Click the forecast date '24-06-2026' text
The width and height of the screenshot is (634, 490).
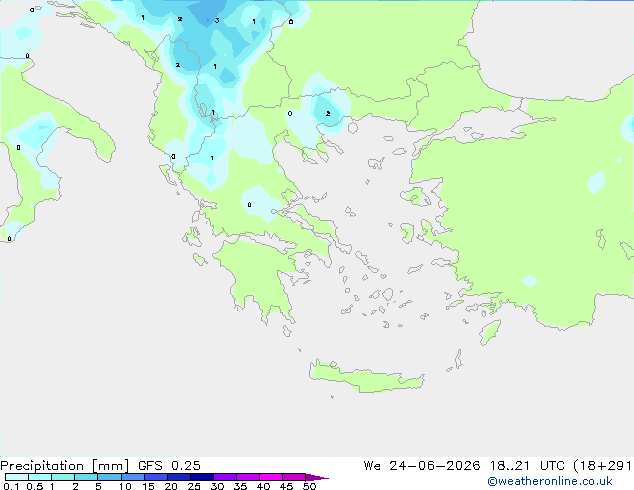coord(435,466)
